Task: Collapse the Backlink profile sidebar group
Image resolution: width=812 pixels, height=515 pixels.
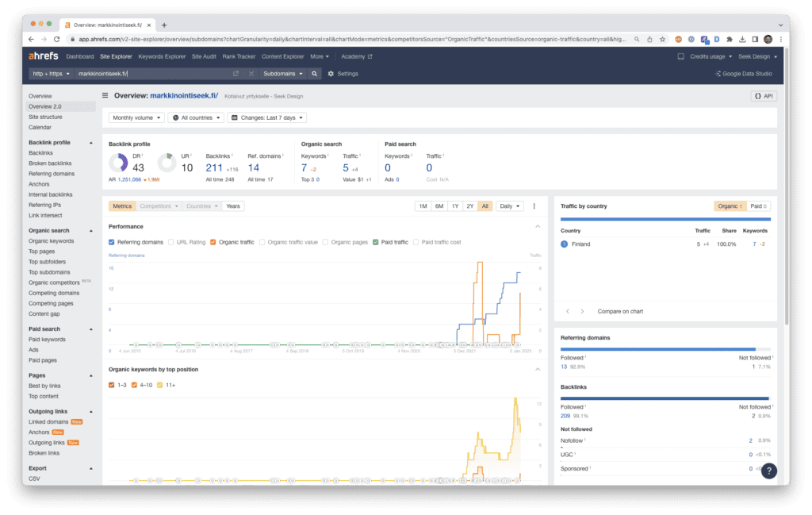Action: [91, 143]
